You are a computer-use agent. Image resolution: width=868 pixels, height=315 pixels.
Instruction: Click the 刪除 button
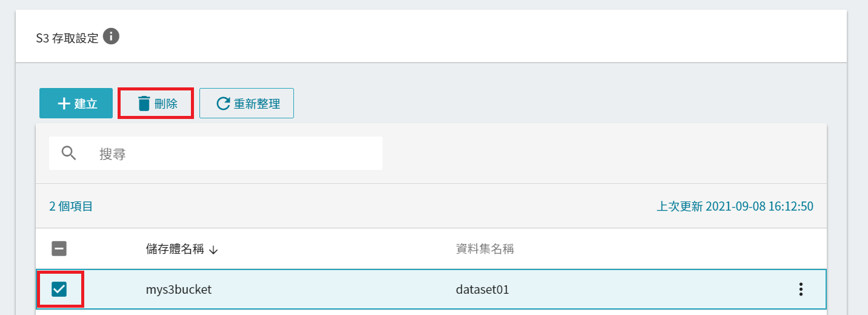pyautogui.click(x=156, y=103)
